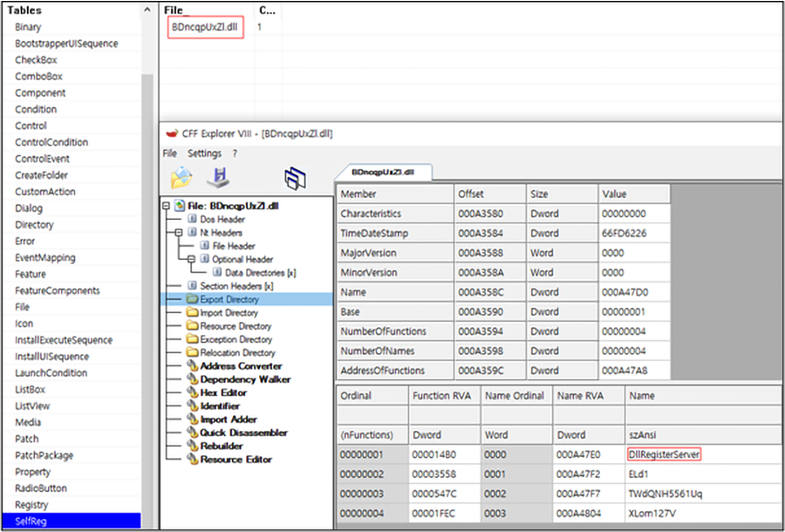
Task: Click the Identifier tool icon
Action: [x=192, y=406]
